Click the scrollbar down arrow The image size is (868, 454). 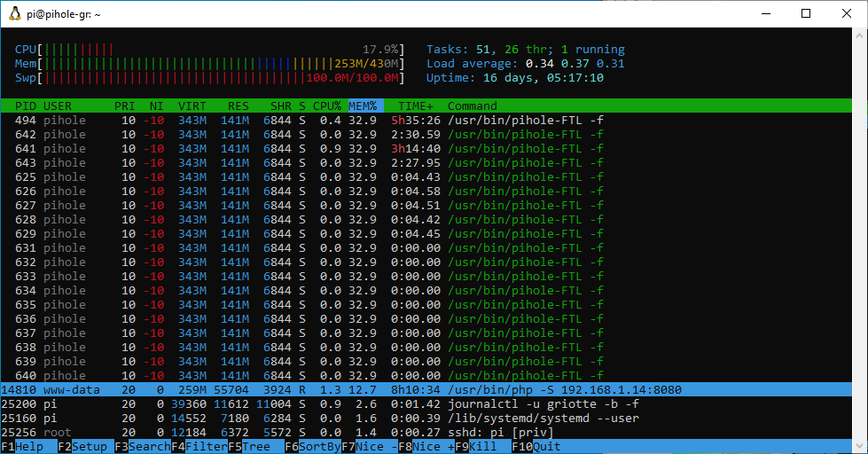click(x=860, y=446)
